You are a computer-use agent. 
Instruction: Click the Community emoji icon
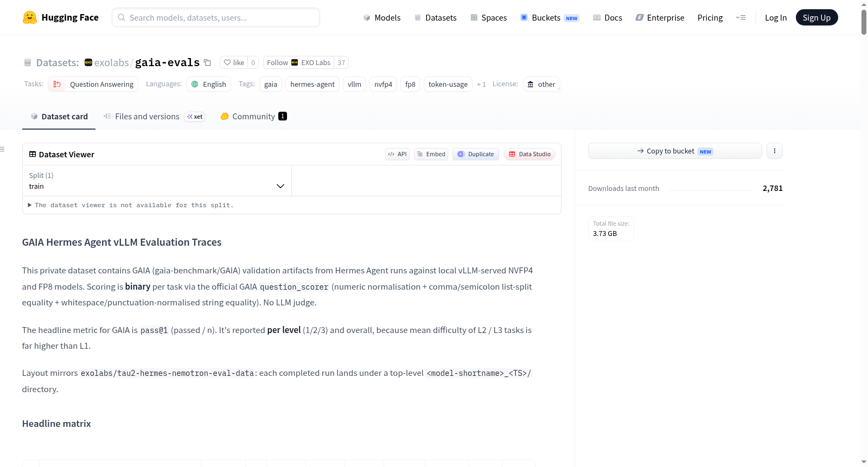coord(225,116)
